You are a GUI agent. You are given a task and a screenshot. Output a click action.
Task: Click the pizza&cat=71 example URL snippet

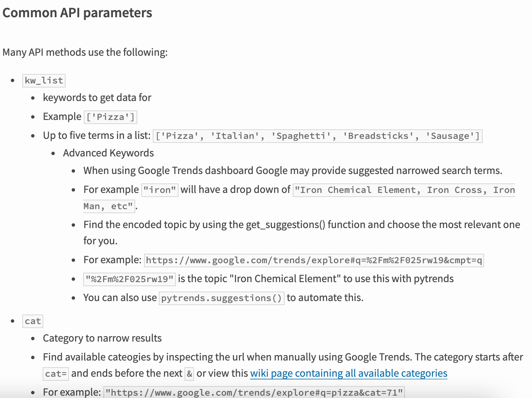pyautogui.click(x=254, y=393)
